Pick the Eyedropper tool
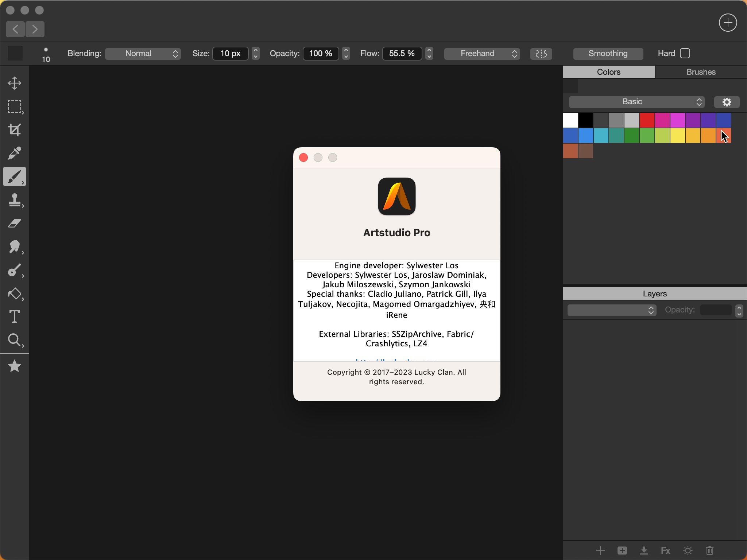Image resolution: width=747 pixels, height=560 pixels. (15, 153)
